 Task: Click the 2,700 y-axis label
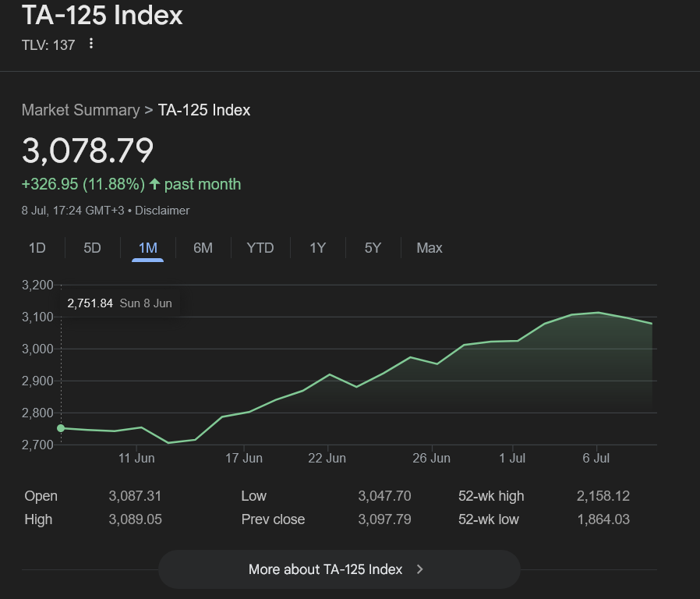[37, 445]
